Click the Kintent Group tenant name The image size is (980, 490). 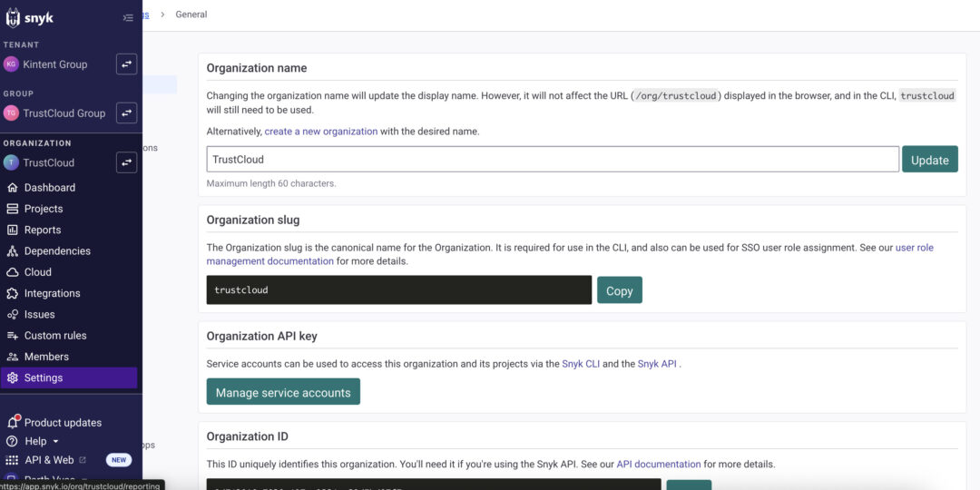click(x=55, y=64)
